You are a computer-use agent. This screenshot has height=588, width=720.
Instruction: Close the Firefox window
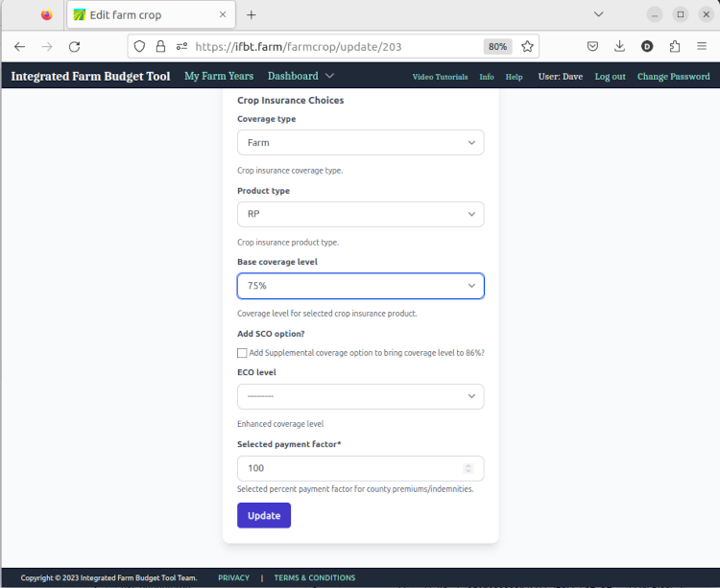tap(707, 14)
